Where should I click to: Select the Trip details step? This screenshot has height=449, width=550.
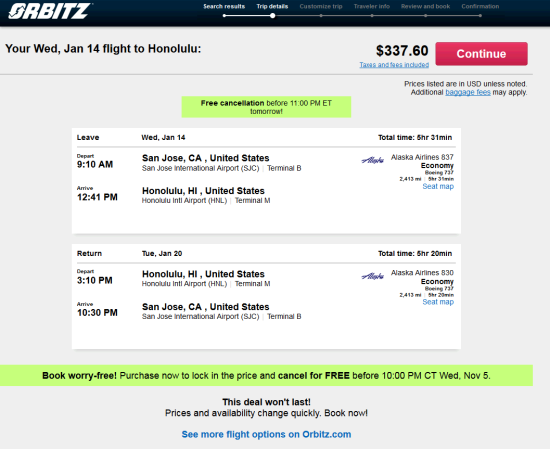[272, 6]
